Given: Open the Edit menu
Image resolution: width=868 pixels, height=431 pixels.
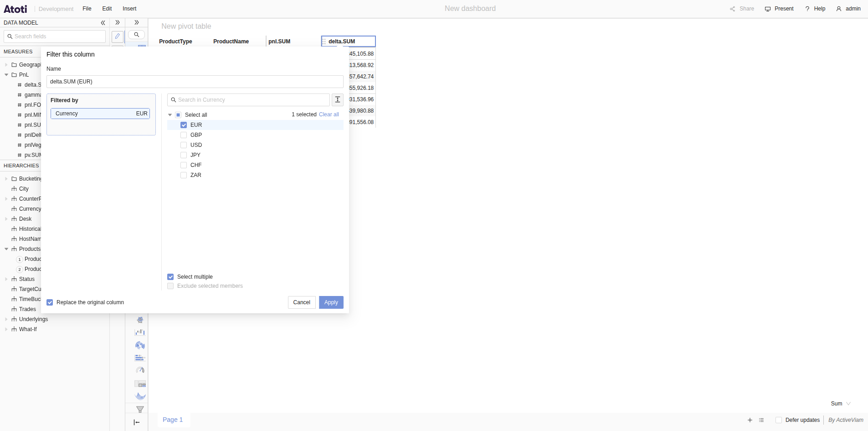Looking at the screenshot, I should point(107,9).
